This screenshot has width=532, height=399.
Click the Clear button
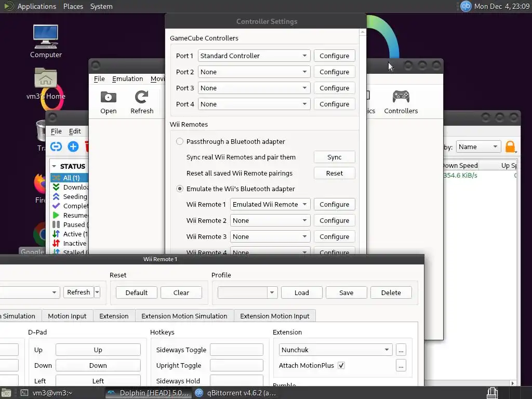(181, 292)
